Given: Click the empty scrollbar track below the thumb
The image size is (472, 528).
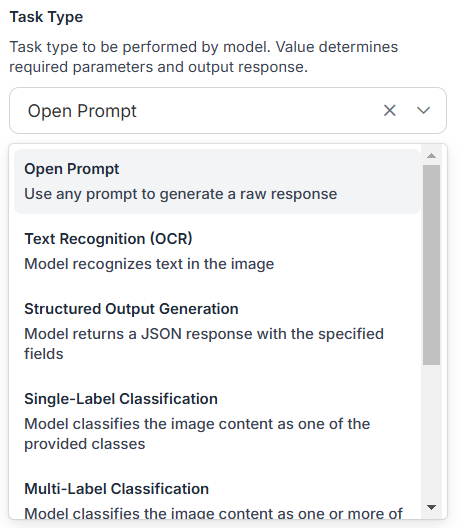Looking at the screenshot, I should (431, 432).
